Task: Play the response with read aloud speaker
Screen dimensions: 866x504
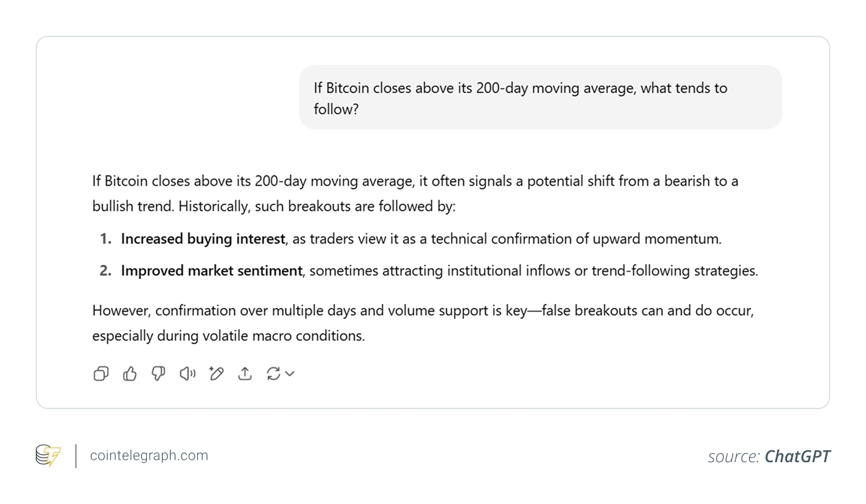Action: tap(188, 374)
